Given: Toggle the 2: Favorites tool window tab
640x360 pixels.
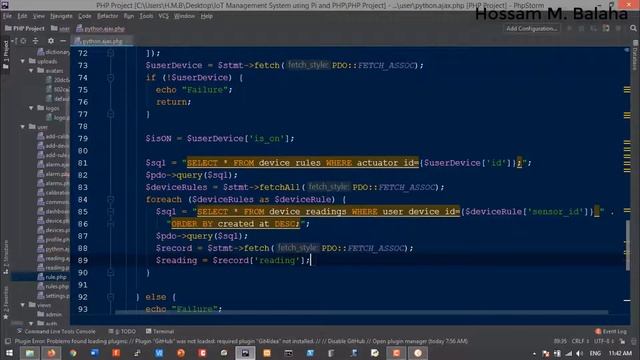Looking at the screenshot, I should [x=6, y=303].
